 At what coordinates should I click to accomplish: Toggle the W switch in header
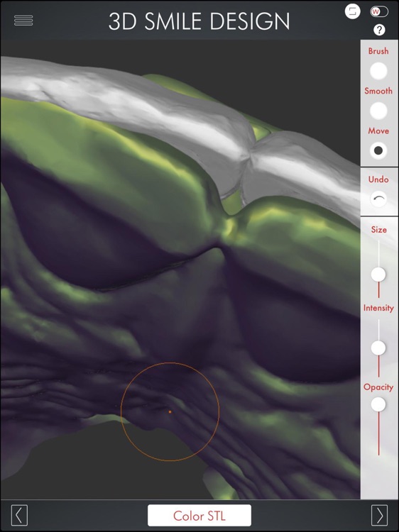[x=379, y=11]
